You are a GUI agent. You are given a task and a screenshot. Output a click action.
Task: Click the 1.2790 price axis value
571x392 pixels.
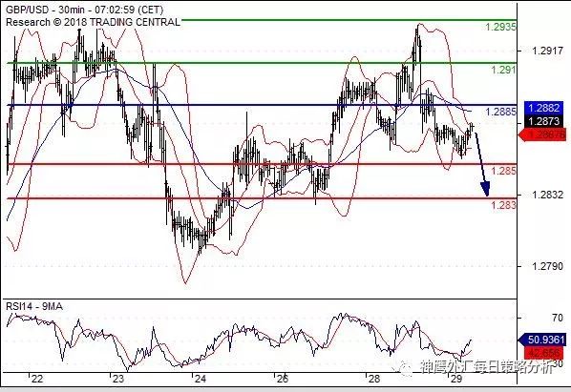(x=547, y=266)
